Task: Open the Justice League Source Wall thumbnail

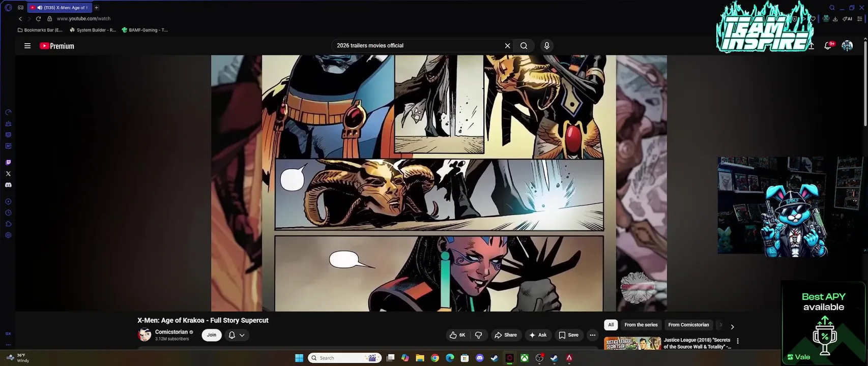Action: point(632,344)
